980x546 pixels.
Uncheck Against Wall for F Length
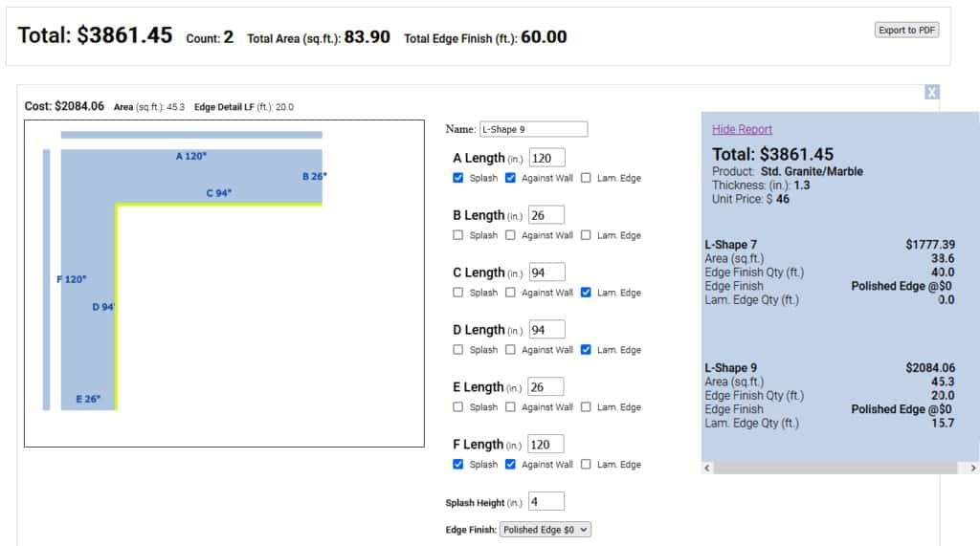(511, 465)
